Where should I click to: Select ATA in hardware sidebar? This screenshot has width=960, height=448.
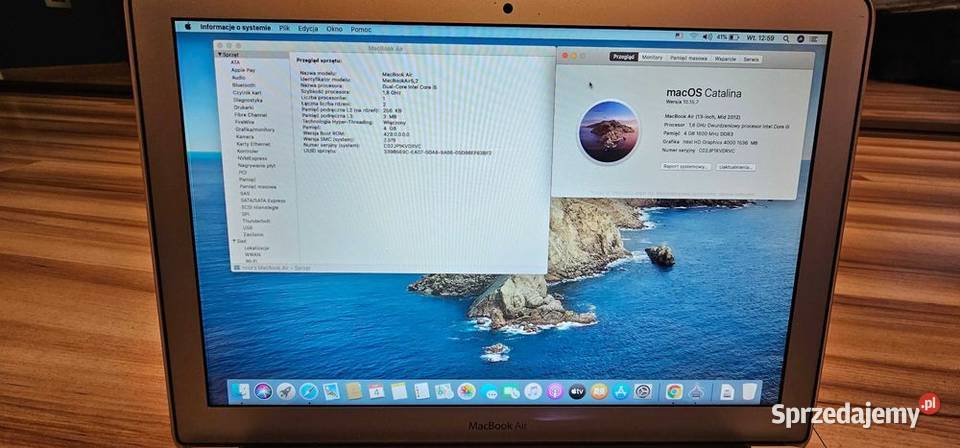point(235,62)
